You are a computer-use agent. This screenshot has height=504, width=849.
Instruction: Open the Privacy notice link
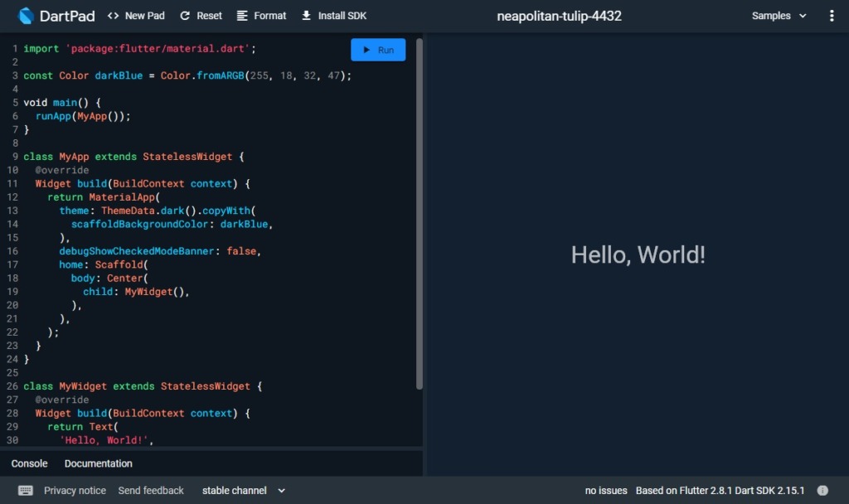[75, 491]
